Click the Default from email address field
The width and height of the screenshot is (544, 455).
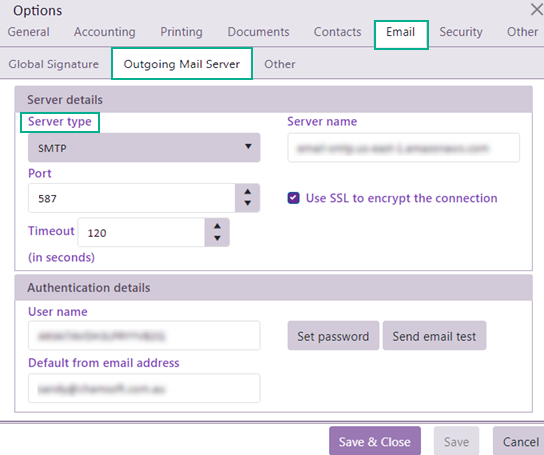click(144, 388)
